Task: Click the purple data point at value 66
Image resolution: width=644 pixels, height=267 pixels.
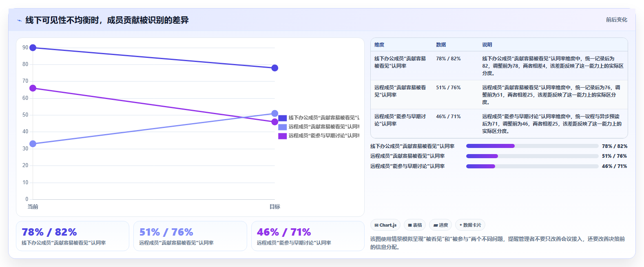Action: tap(33, 88)
